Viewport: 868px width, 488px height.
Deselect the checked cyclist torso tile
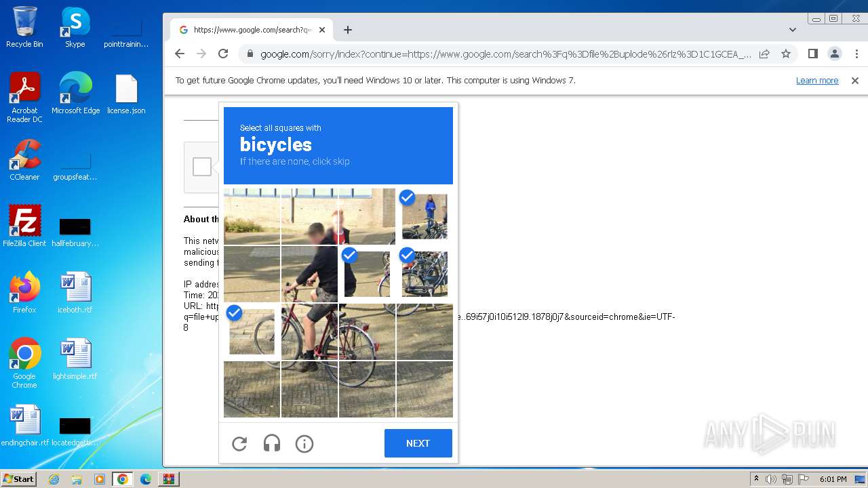click(367, 274)
